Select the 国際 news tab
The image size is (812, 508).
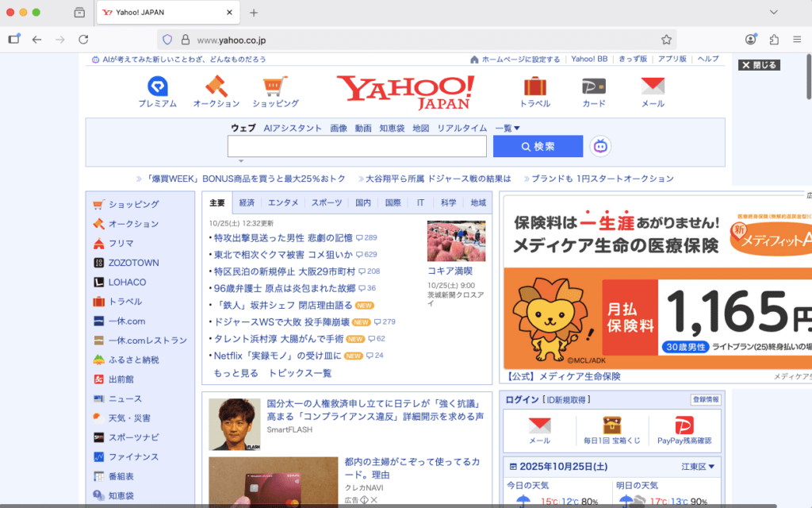coord(393,202)
